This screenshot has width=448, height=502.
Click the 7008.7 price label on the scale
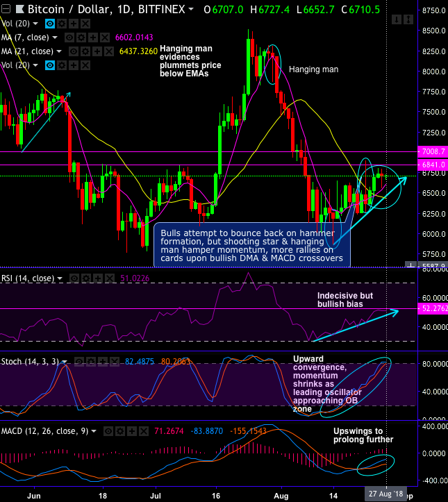(433, 151)
